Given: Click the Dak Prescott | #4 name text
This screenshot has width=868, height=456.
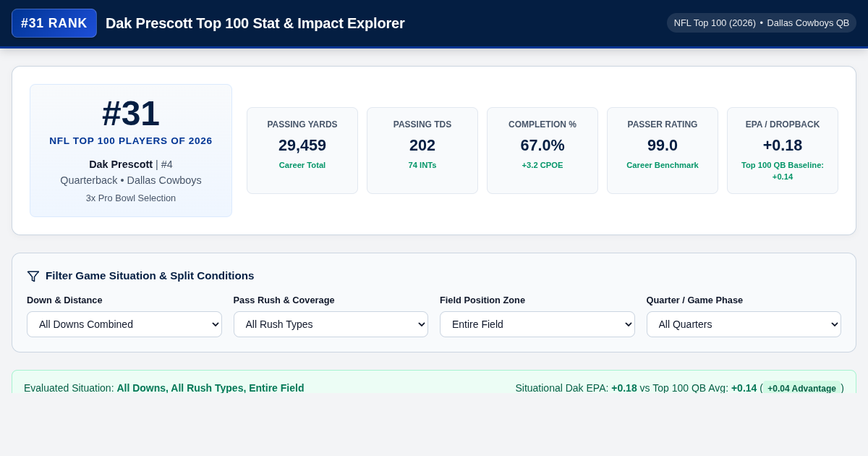Looking at the screenshot, I should click(131, 164).
